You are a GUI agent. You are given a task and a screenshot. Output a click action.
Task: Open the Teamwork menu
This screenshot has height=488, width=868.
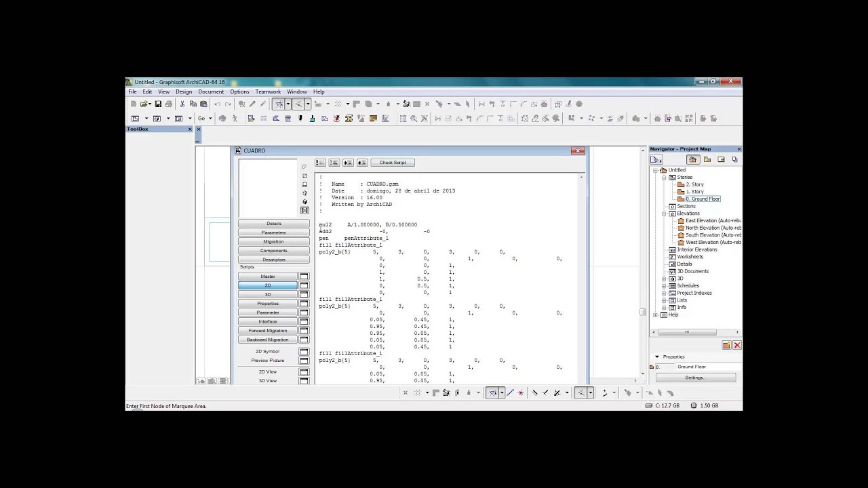[268, 91]
